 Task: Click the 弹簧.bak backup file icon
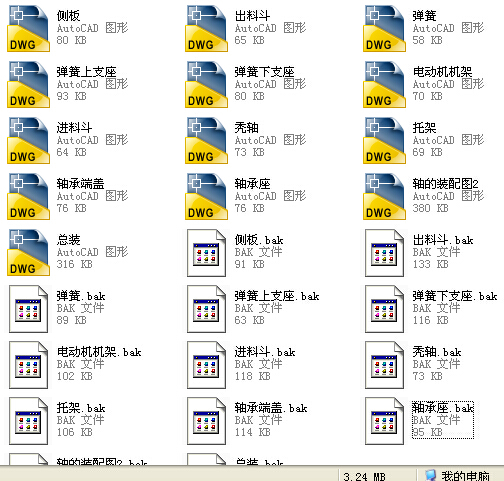[x=28, y=309]
